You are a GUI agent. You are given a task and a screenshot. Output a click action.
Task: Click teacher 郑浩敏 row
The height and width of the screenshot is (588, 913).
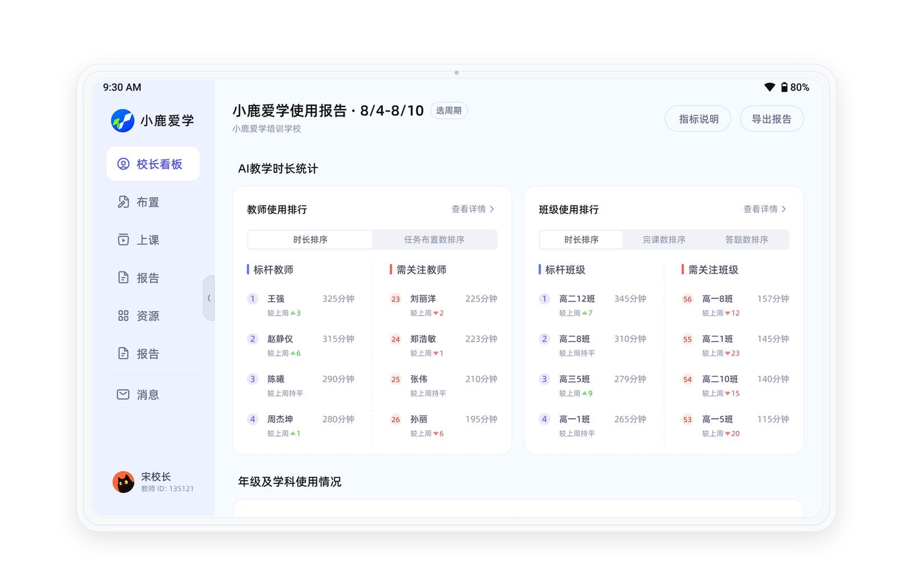click(x=444, y=345)
